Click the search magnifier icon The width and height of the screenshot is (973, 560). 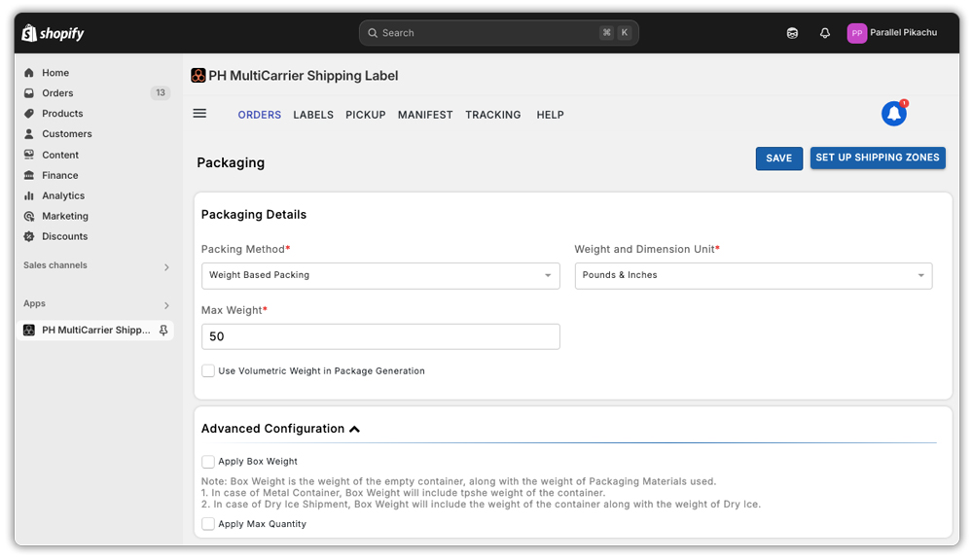pos(373,33)
